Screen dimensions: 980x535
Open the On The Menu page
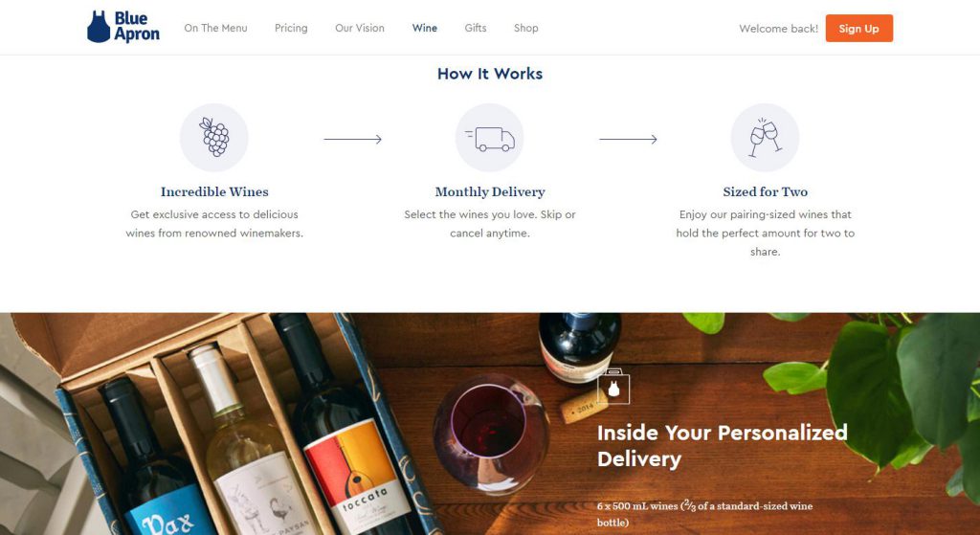point(215,28)
